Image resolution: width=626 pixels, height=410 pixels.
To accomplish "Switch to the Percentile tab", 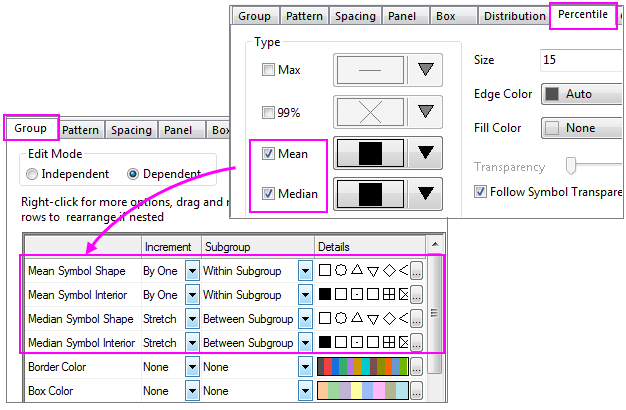I will click(x=581, y=16).
